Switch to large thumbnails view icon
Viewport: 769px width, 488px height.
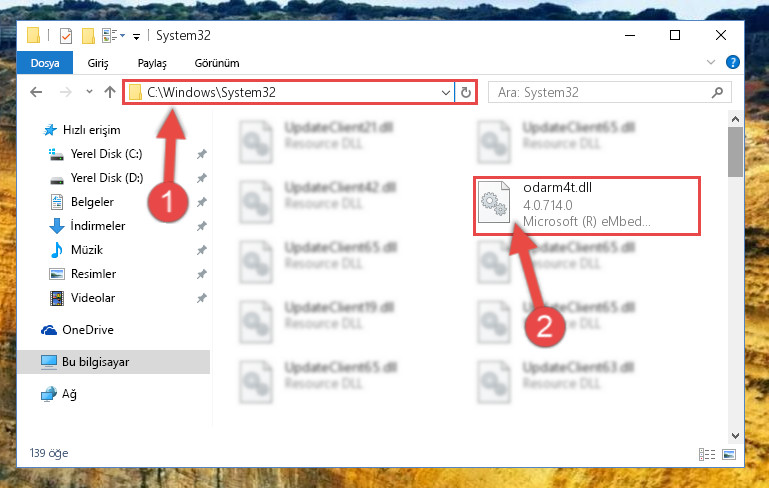point(729,454)
